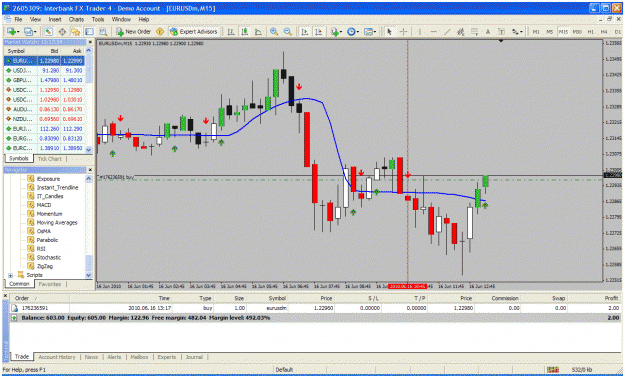Viewport: 625px width, 376px height.
Task: Select the USDJ… row in Market Watch
Action: click(44, 71)
